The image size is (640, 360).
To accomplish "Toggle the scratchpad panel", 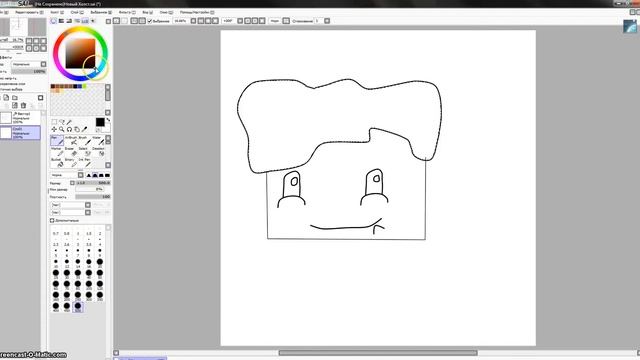I will [x=93, y=21].
